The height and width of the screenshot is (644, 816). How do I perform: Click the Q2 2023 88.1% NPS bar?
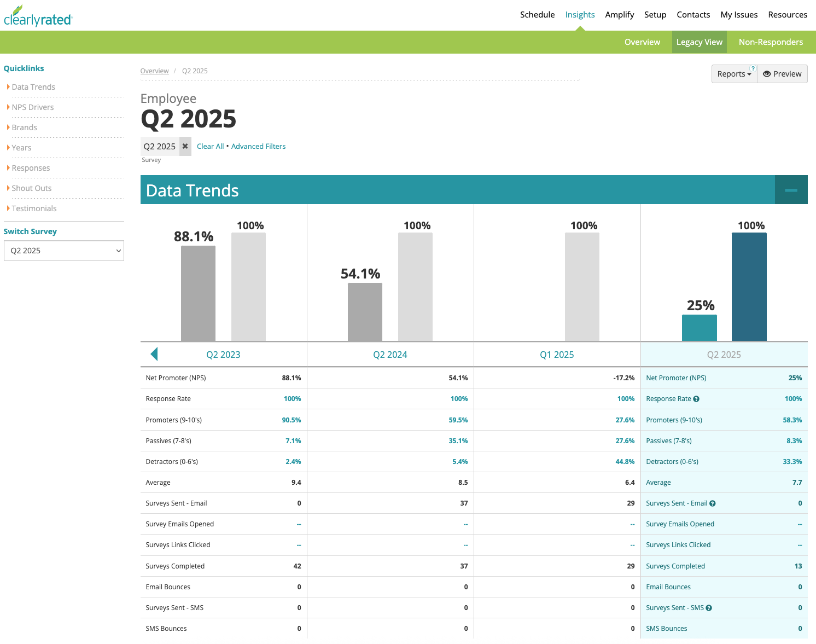pyautogui.click(x=198, y=293)
